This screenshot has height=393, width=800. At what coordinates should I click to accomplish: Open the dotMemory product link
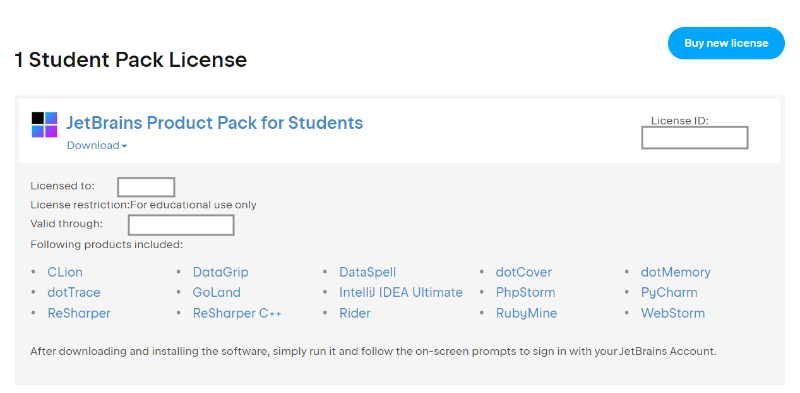676,272
